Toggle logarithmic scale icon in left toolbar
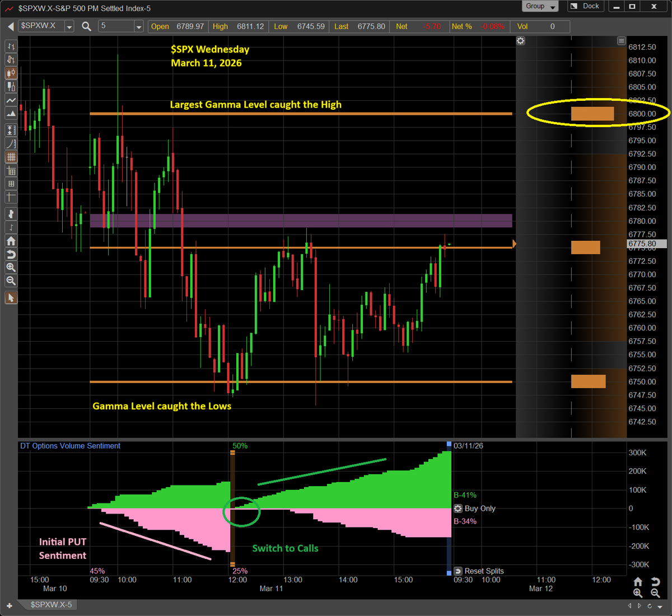 [11, 143]
